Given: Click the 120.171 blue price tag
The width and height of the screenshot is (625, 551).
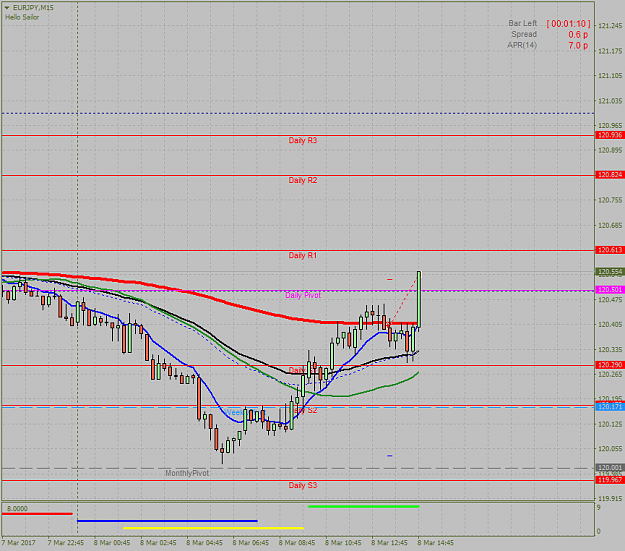Looking at the screenshot, I should tap(610, 407).
